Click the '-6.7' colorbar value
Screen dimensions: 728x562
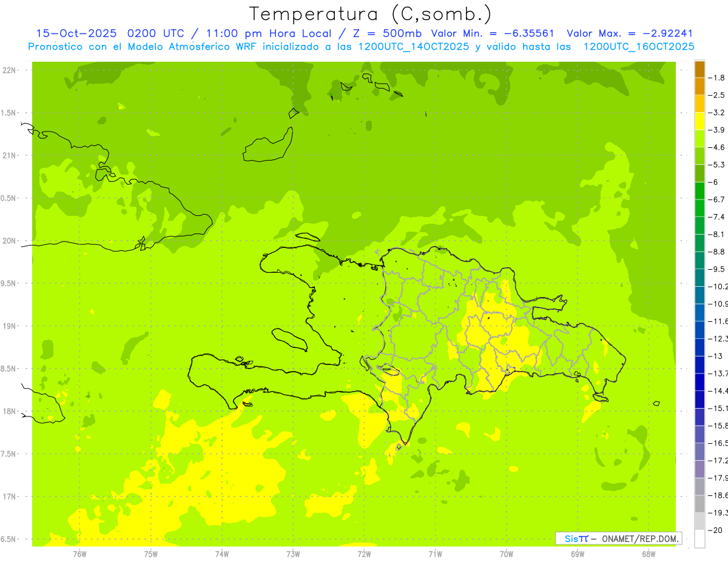(718, 199)
